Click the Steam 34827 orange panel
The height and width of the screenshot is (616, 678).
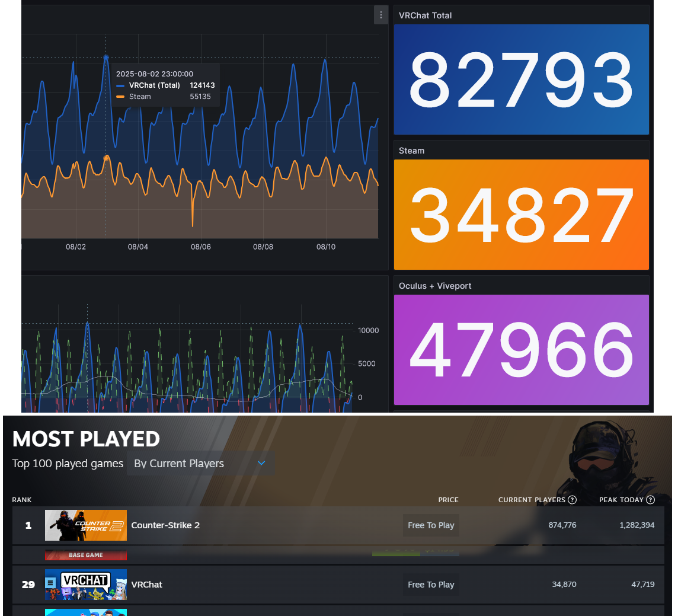pyautogui.click(x=522, y=215)
